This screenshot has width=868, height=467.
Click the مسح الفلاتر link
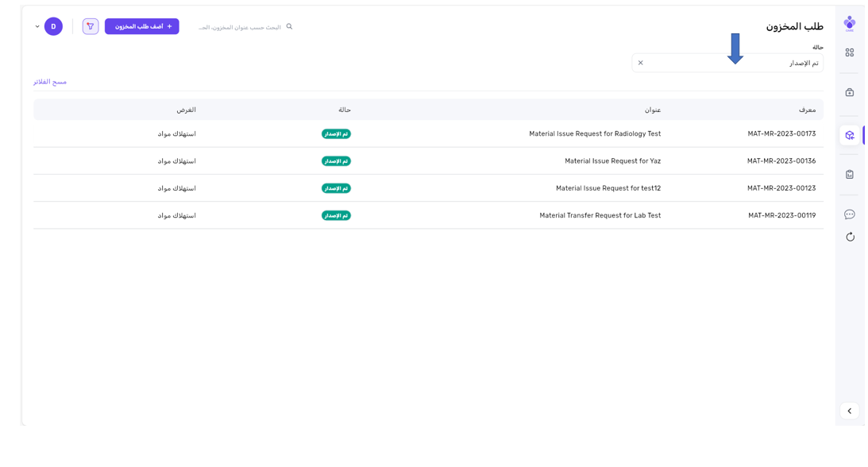pyautogui.click(x=50, y=82)
